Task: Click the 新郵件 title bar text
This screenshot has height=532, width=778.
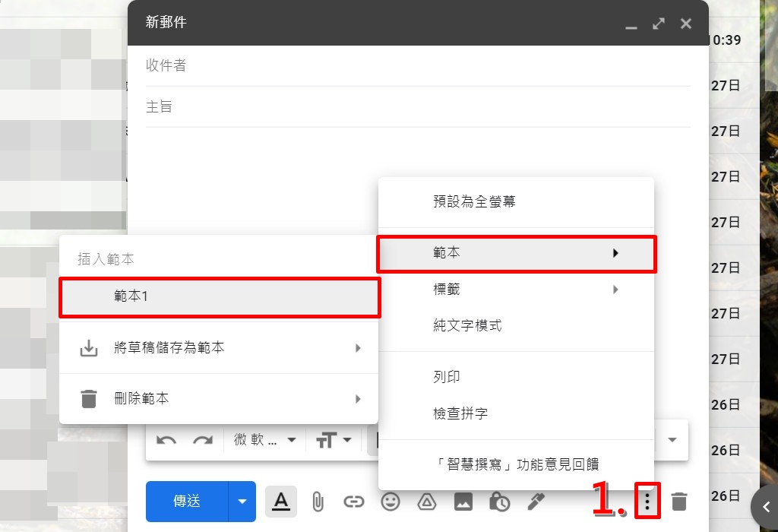Action: [x=166, y=22]
